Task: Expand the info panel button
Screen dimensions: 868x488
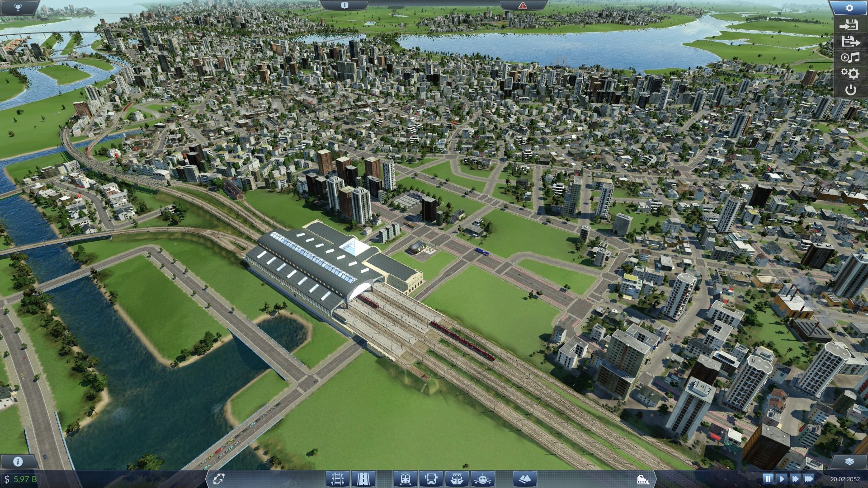Action: coord(18,461)
